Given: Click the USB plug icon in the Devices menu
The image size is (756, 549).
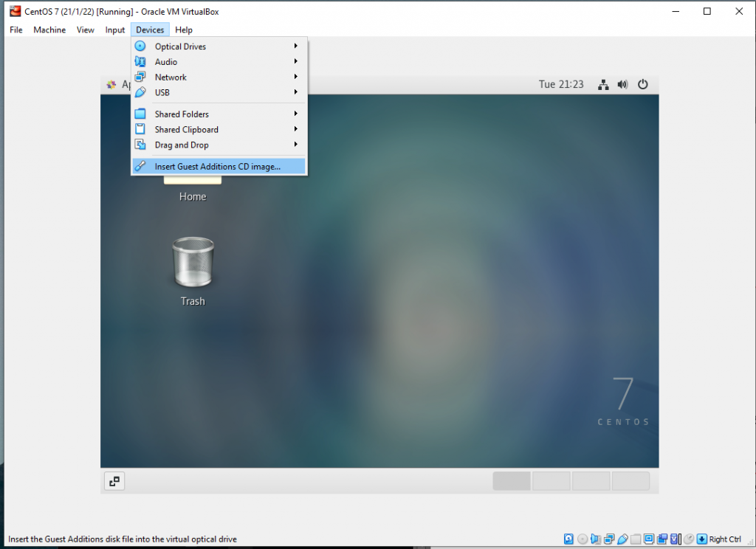Looking at the screenshot, I should [140, 92].
